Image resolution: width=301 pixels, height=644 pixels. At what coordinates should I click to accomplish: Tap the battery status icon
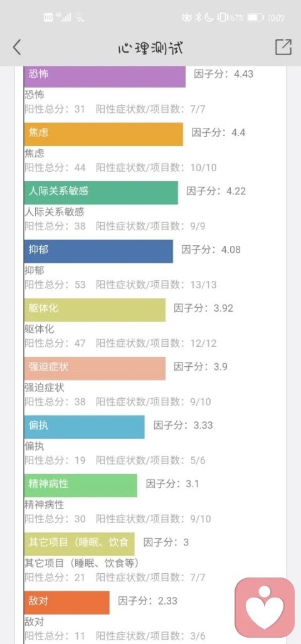pos(255,18)
